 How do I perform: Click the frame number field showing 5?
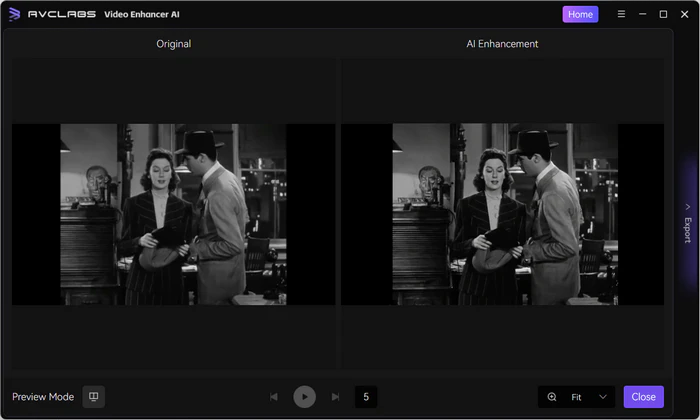pos(366,397)
